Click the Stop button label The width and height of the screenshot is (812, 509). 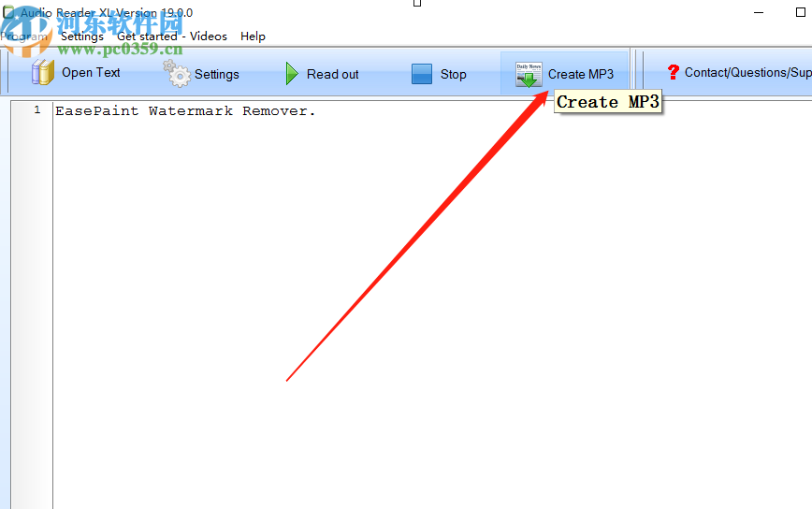click(453, 74)
